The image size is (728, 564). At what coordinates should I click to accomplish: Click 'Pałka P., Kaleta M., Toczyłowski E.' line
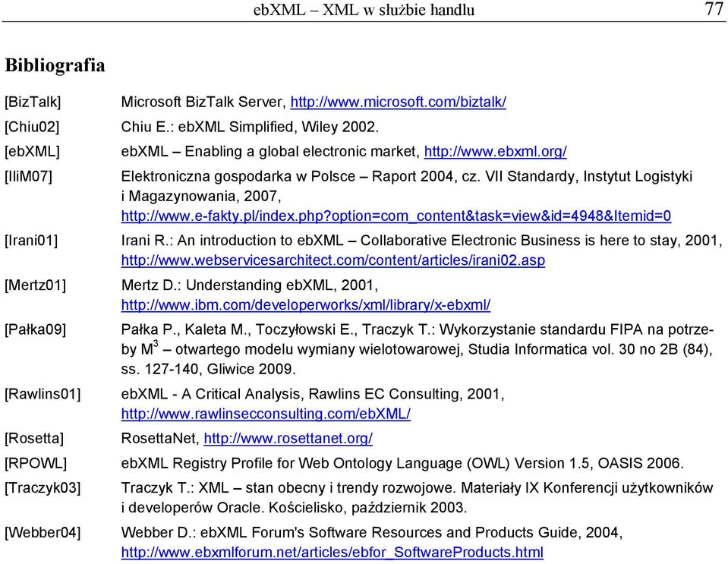(x=417, y=329)
